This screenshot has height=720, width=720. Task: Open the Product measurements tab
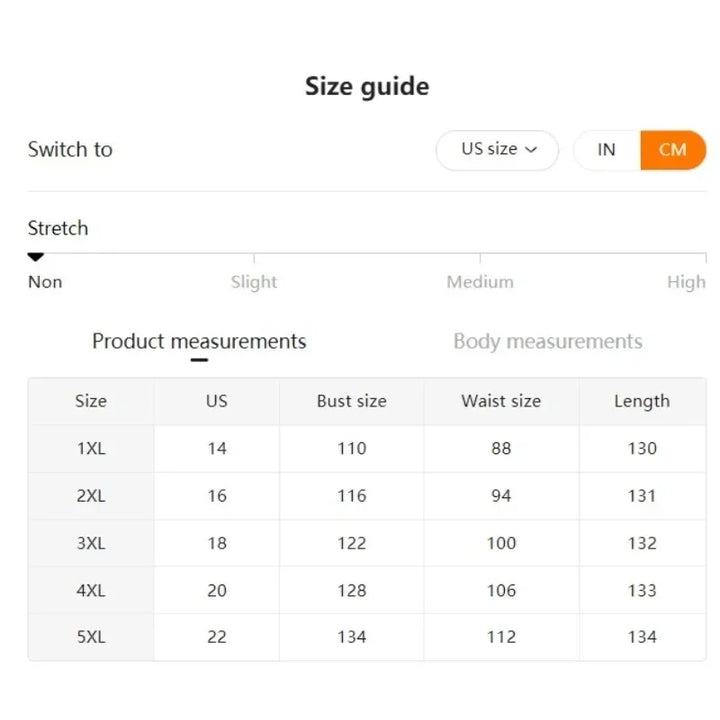pos(199,342)
